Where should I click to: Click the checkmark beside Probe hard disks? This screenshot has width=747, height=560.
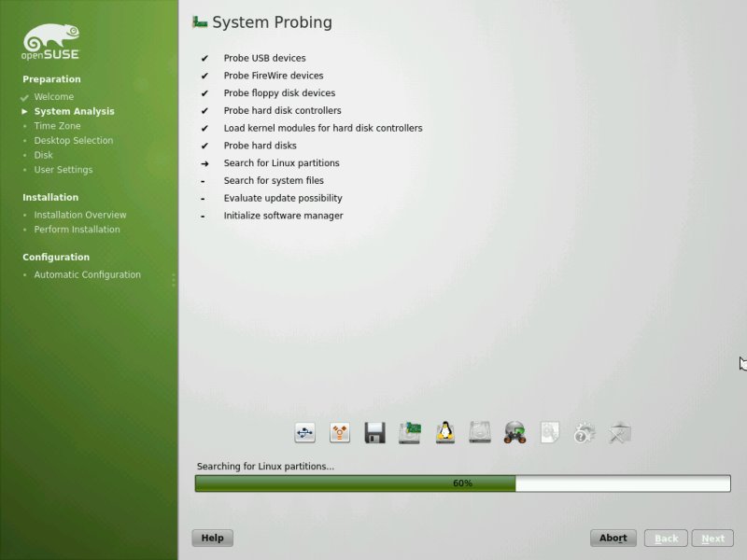[204, 146]
